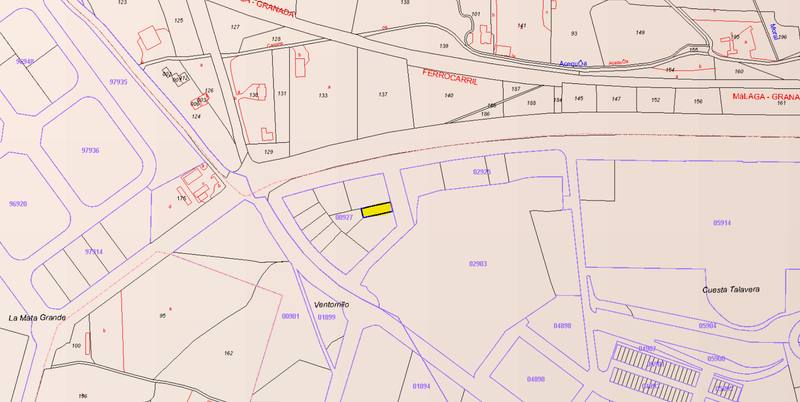
Task: Select parcel number 95
Action: tap(161, 316)
